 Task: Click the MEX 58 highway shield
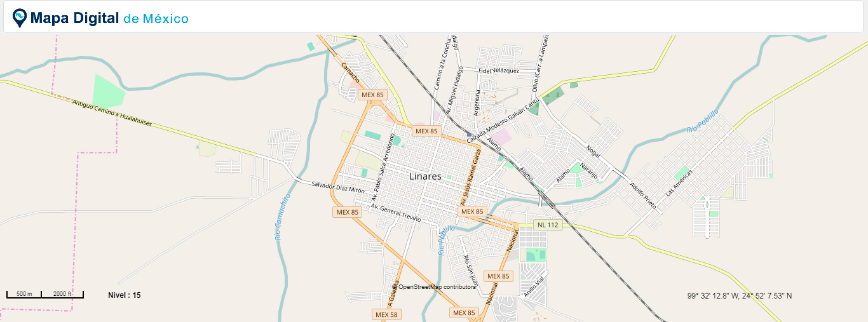tap(386, 314)
